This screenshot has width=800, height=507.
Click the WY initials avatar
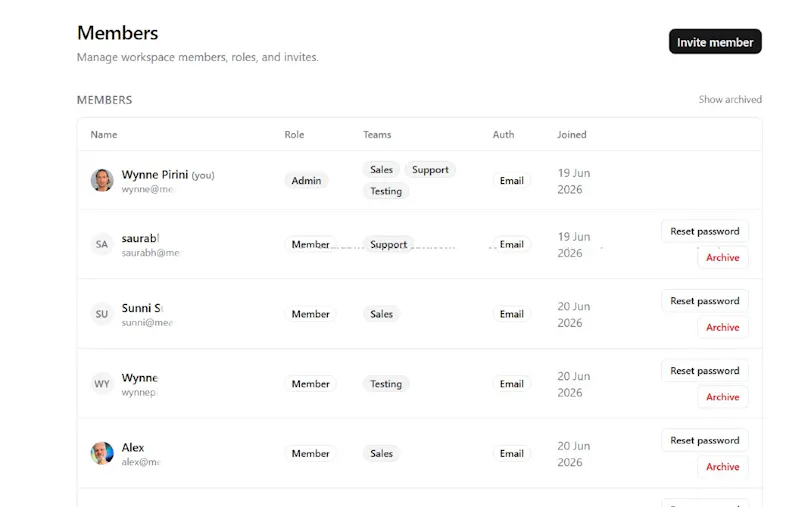[102, 384]
